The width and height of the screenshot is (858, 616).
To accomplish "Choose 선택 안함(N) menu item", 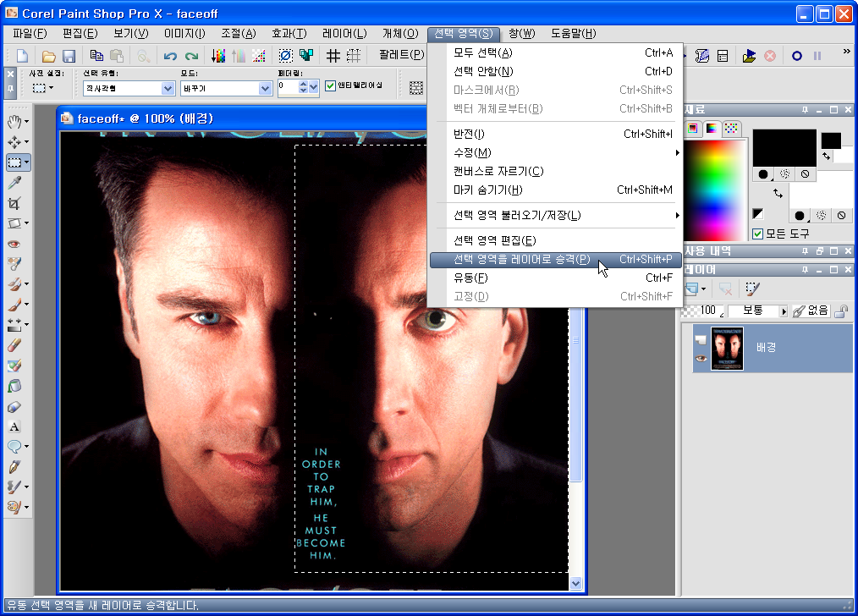I will click(554, 72).
